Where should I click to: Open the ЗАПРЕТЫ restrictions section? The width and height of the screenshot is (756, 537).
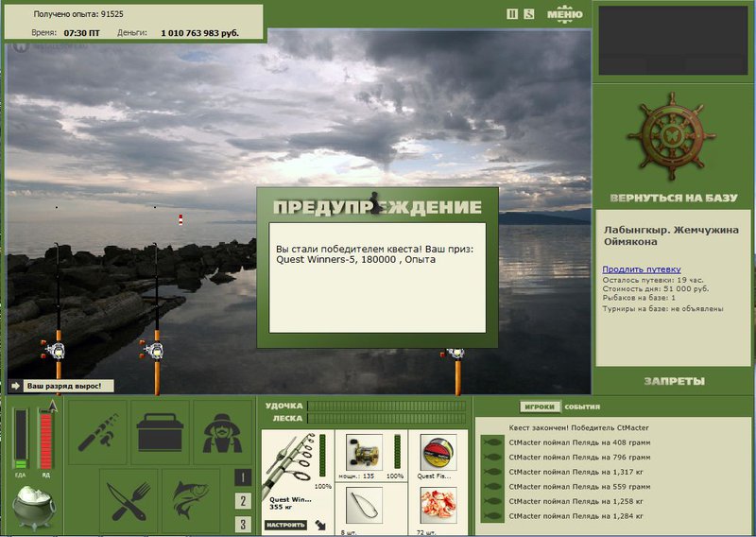674,381
